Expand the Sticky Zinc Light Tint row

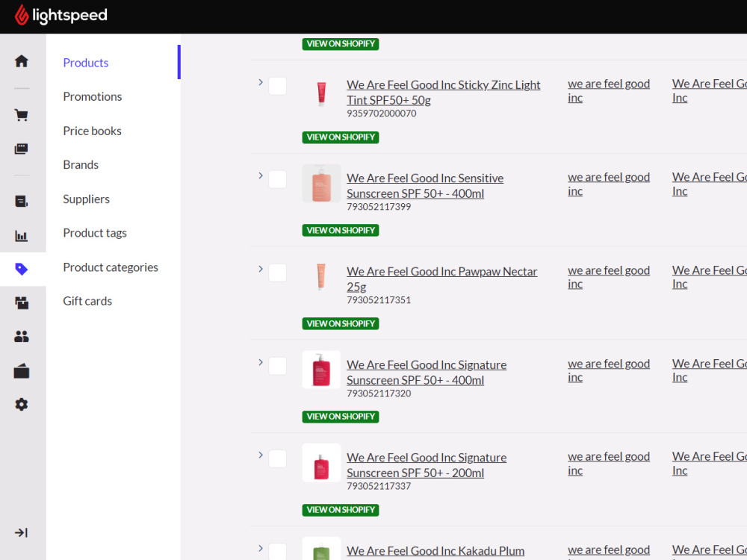click(261, 82)
